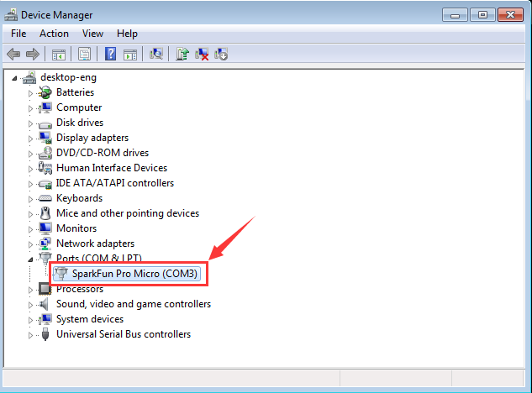
Task: Collapse the Ports (COM & LPT) node
Action: click(x=31, y=259)
